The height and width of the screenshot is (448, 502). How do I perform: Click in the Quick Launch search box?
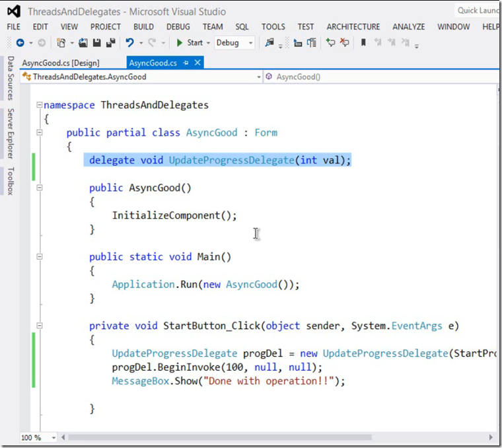click(478, 11)
